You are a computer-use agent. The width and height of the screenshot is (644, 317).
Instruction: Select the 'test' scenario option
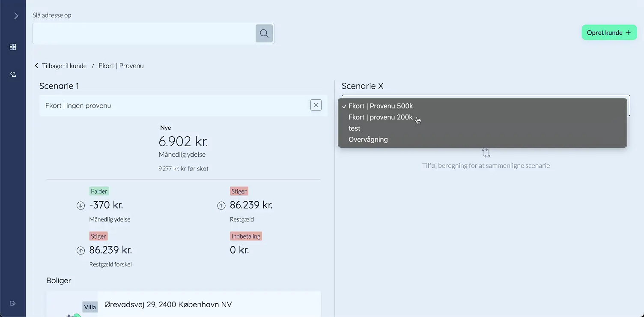pos(355,129)
